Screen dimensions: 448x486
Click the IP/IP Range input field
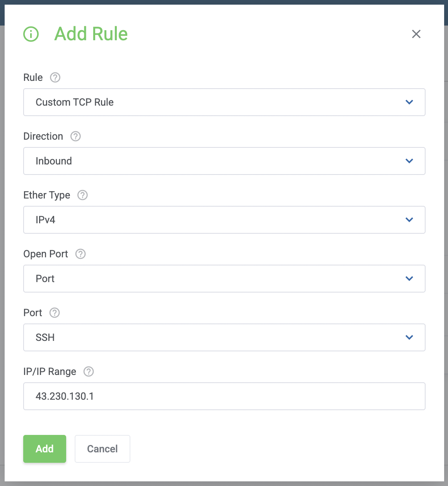(224, 396)
